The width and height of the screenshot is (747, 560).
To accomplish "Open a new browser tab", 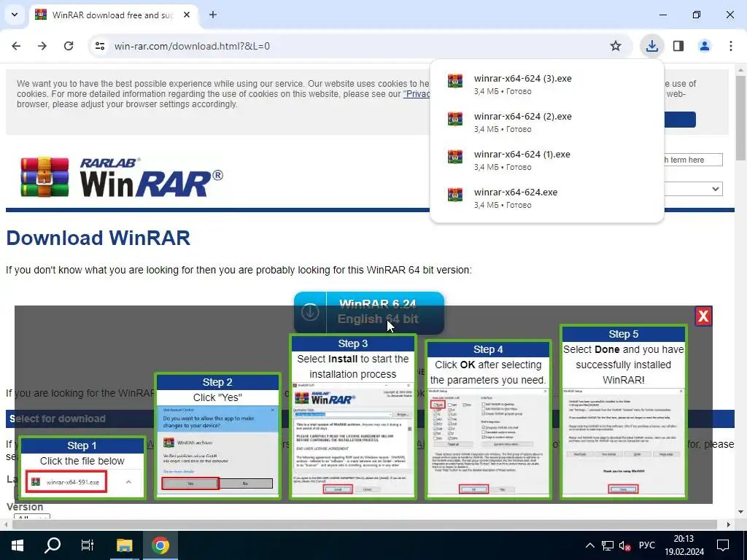I will coord(213,15).
